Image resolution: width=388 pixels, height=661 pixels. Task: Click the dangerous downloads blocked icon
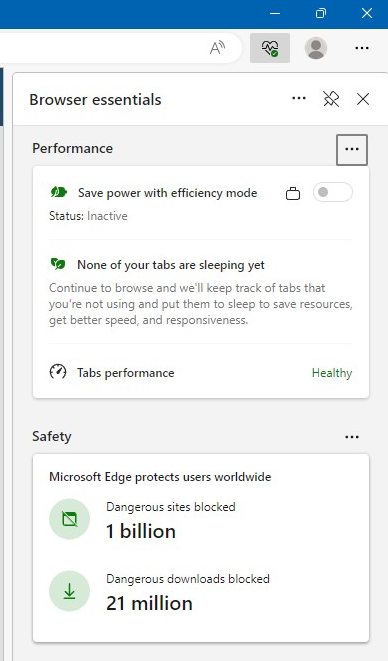click(70, 591)
